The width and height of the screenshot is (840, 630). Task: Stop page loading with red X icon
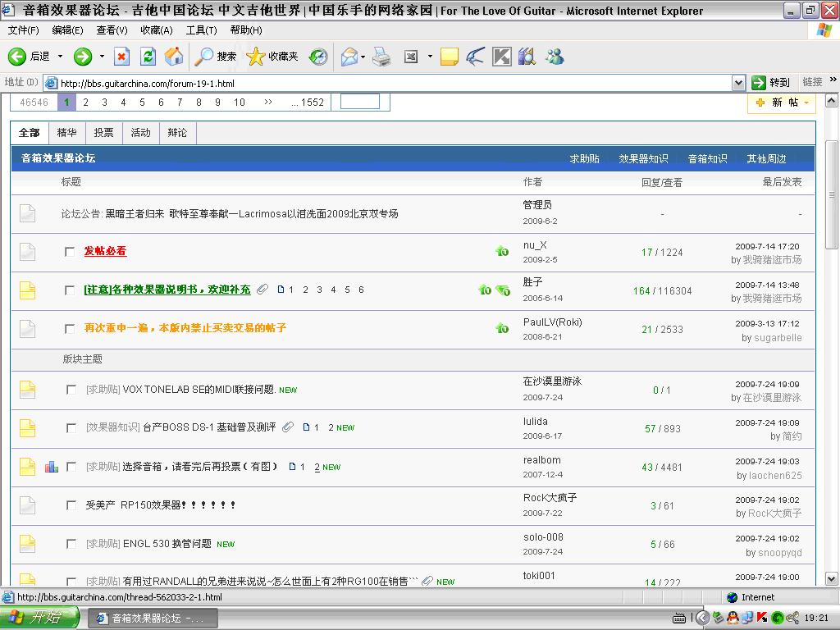tap(121, 57)
